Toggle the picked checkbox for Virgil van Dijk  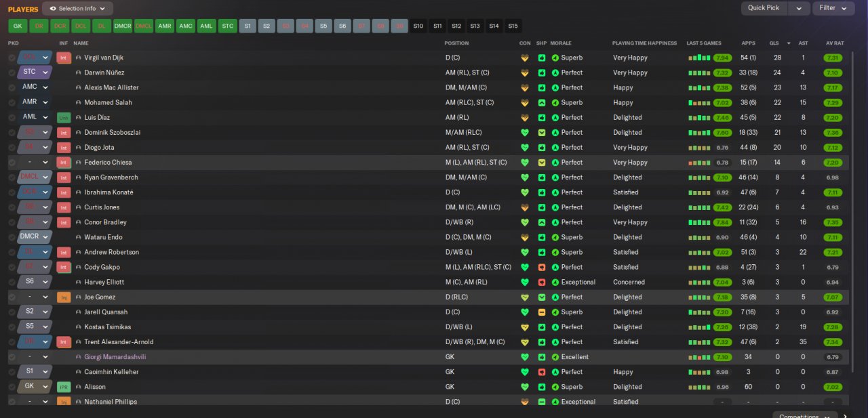12,58
